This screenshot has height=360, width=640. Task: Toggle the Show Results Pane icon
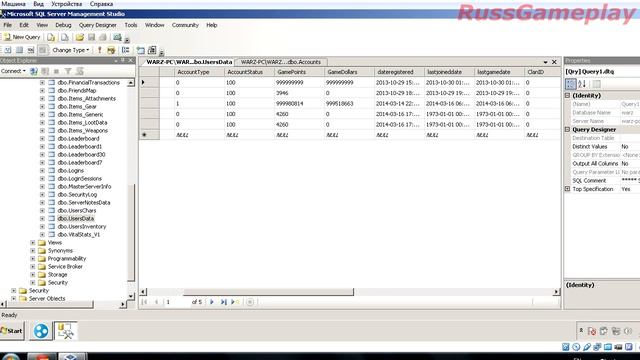(x=42, y=50)
